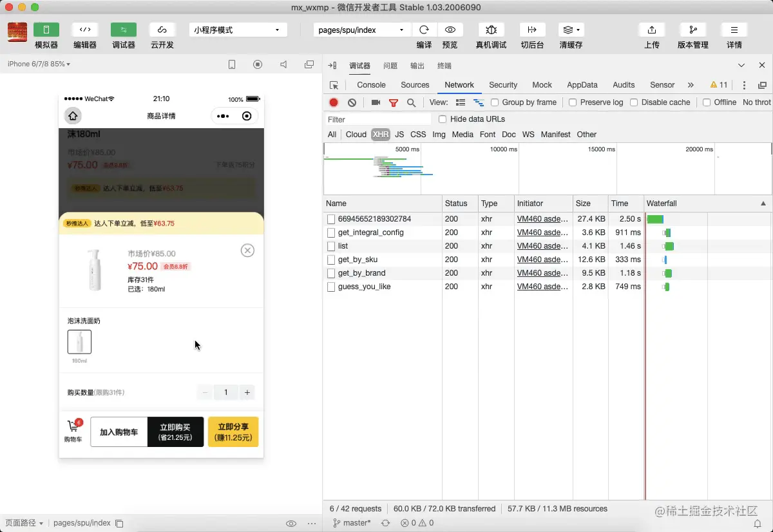Click the network search magnifier icon
Viewport: 773px width, 532px height.
click(x=411, y=102)
